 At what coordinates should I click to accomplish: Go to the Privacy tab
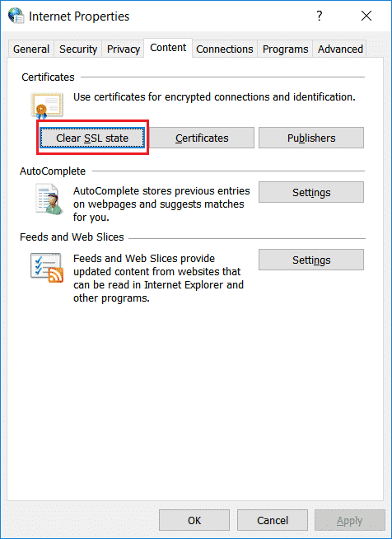pyautogui.click(x=124, y=49)
